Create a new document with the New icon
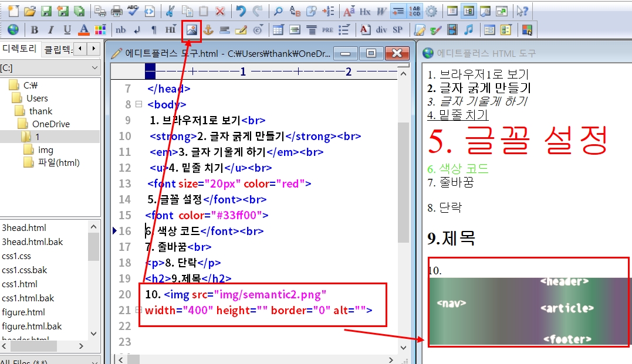This screenshot has width=632, height=364. click(x=13, y=11)
